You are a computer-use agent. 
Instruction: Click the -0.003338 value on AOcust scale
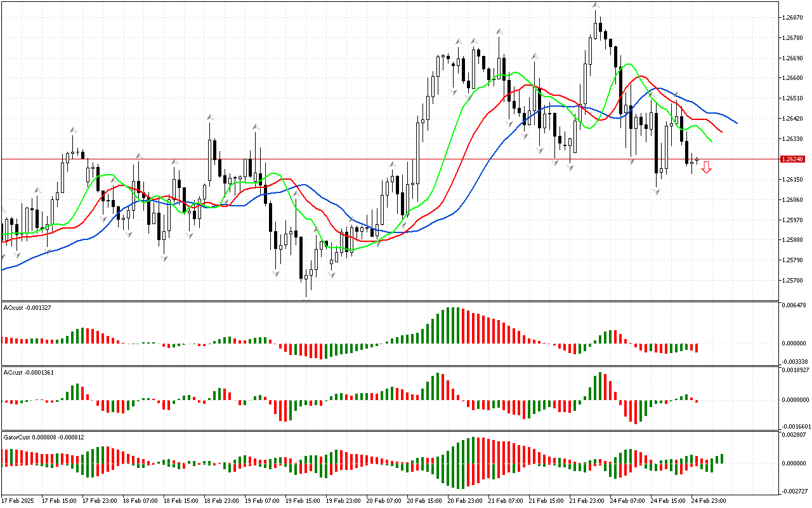click(x=794, y=361)
